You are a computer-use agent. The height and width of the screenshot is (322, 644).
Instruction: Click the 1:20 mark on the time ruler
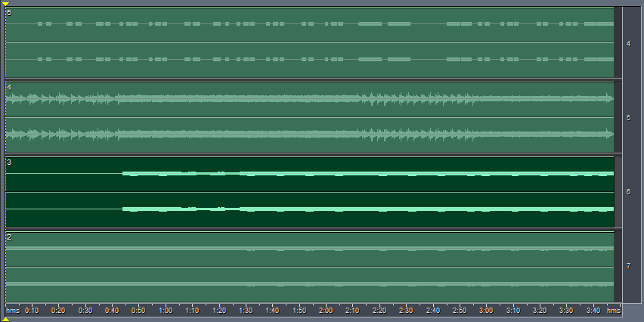(x=219, y=310)
